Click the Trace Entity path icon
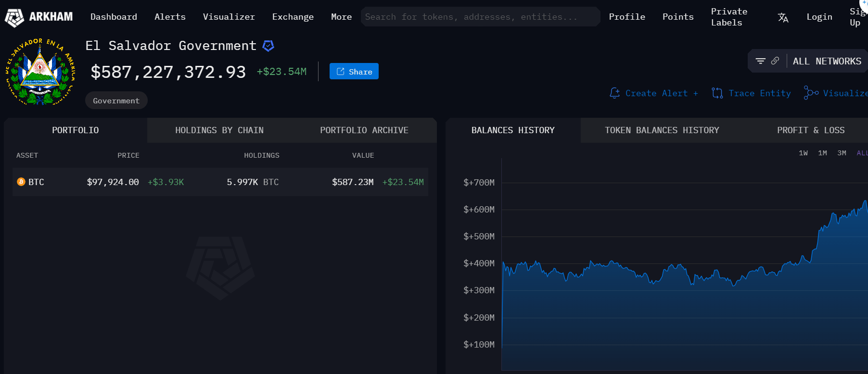Screen dimensions: 868x374 click(x=717, y=93)
